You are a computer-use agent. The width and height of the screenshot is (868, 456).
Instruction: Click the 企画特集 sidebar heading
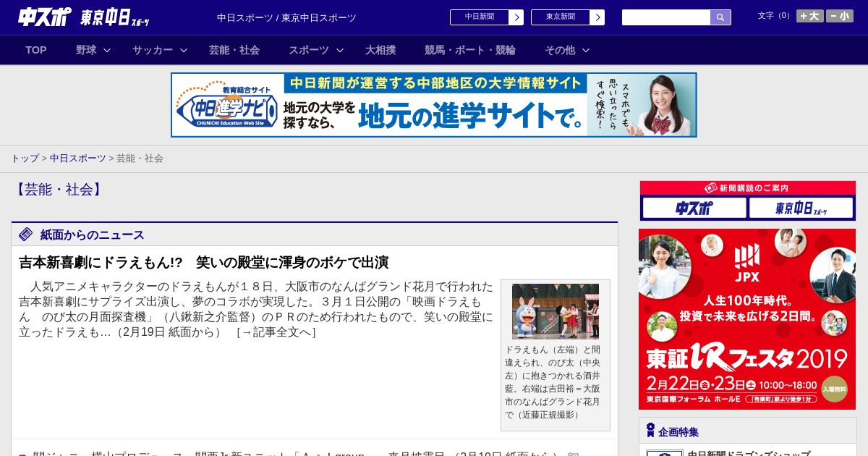point(678,432)
